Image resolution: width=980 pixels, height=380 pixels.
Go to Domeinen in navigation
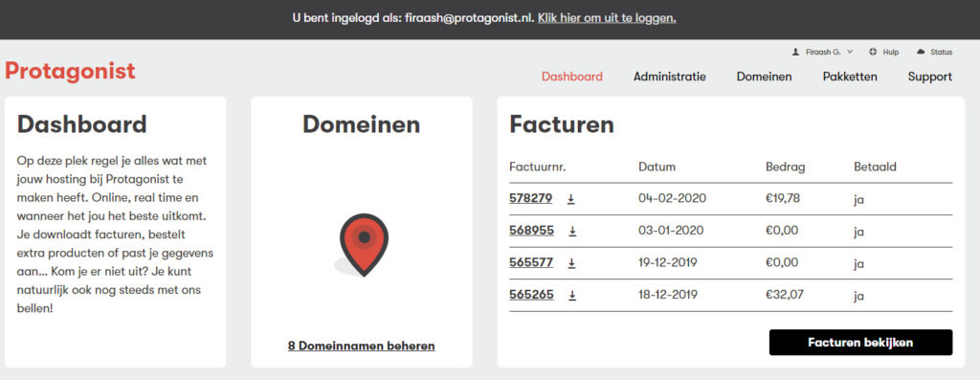[x=764, y=77]
